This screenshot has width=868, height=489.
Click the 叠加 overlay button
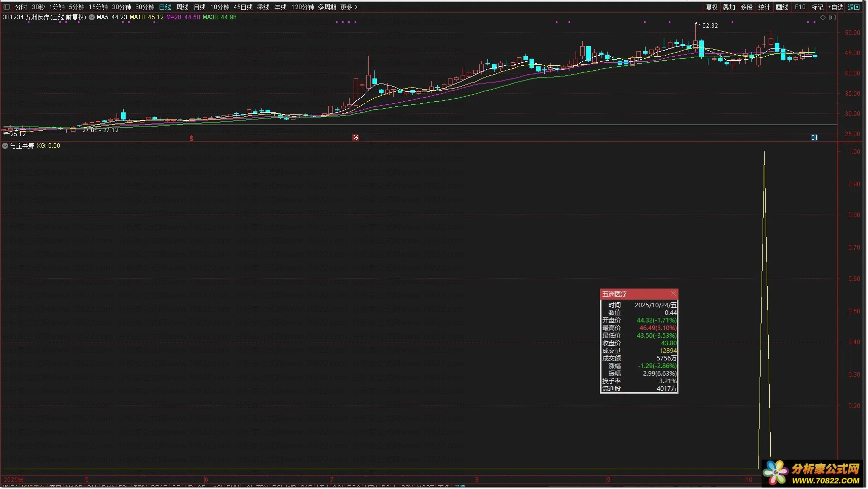click(x=729, y=7)
